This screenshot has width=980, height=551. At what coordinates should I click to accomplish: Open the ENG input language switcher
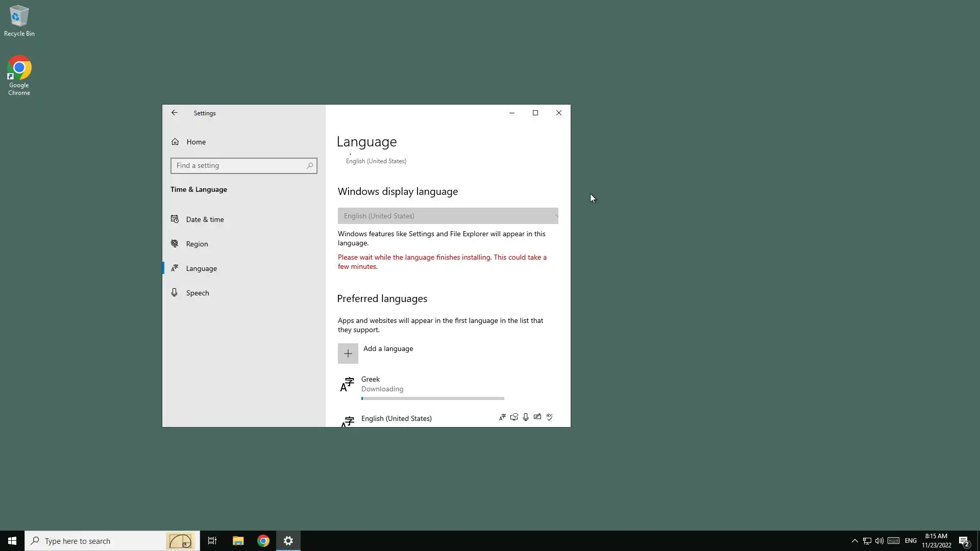coord(911,541)
